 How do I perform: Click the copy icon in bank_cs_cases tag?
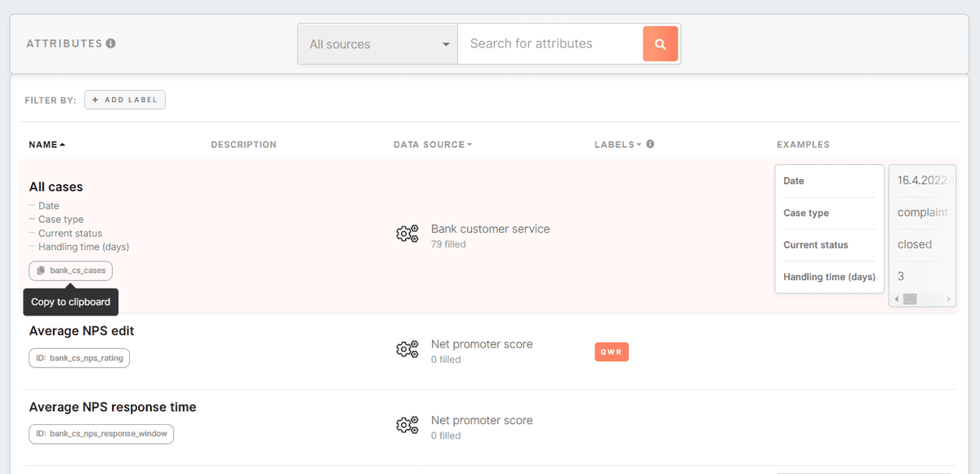(x=41, y=271)
